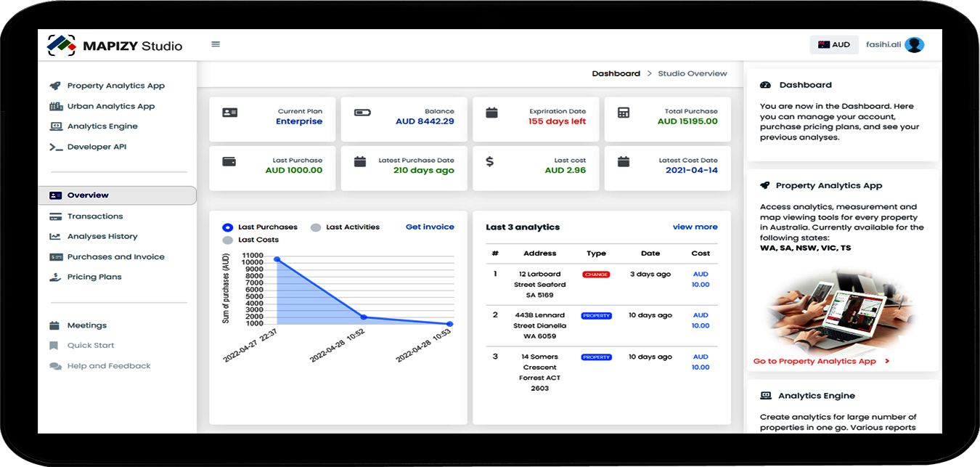Click the Total Purchase calculator icon
The image size is (980, 467).
pos(624,113)
